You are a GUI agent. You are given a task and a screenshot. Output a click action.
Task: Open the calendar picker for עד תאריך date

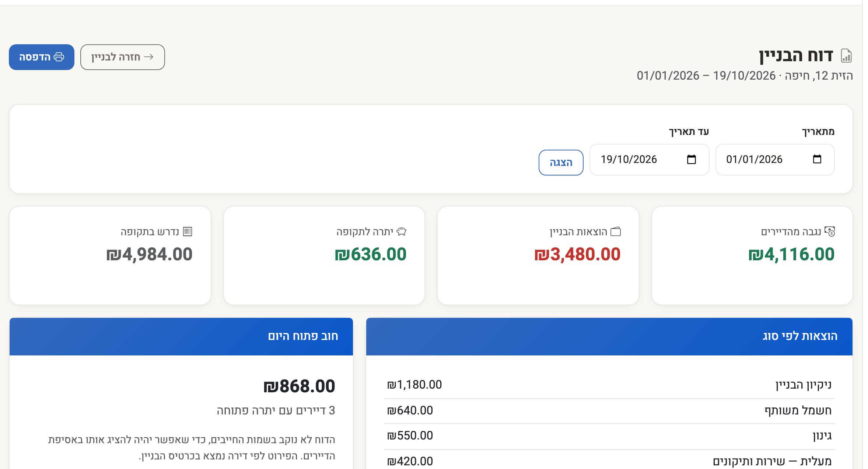691,159
